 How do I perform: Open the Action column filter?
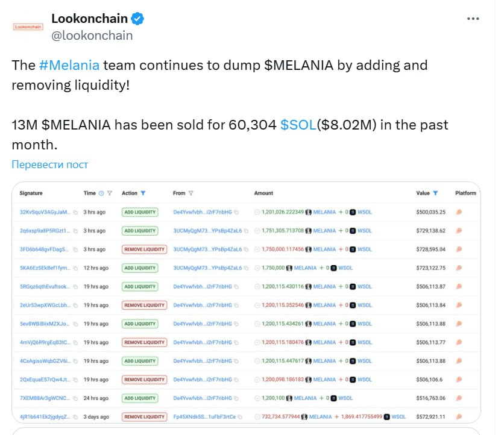[143, 193]
